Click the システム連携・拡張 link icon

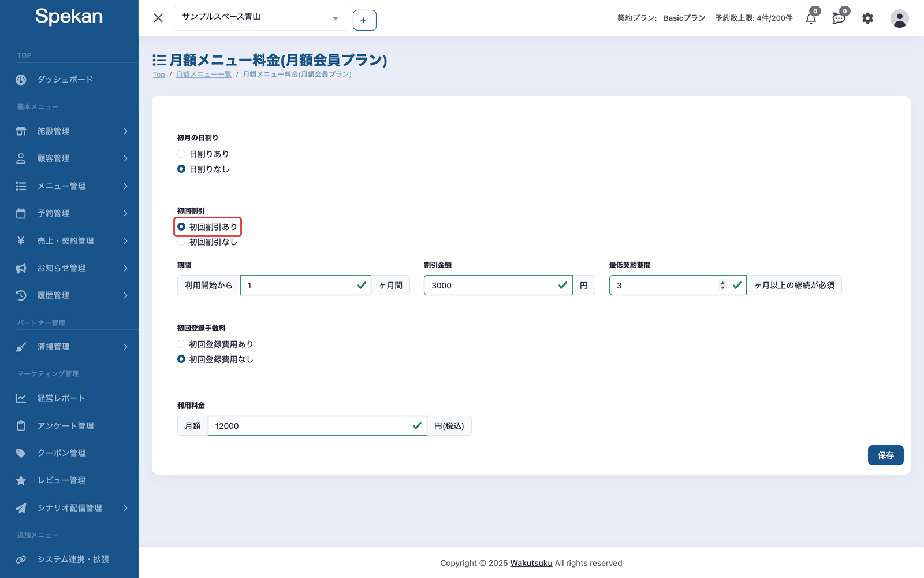coord(21,560)
